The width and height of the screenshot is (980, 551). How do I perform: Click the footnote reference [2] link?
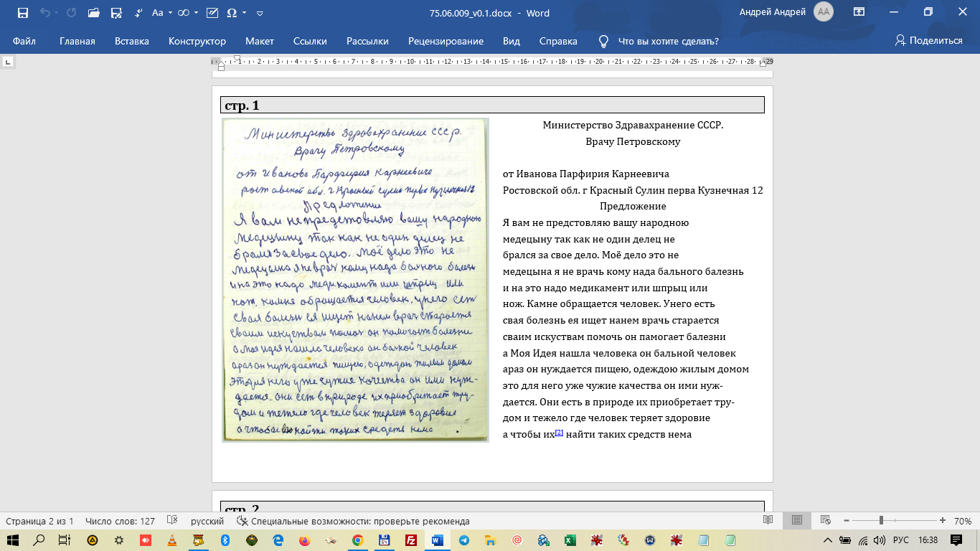[x=559, y=433]
